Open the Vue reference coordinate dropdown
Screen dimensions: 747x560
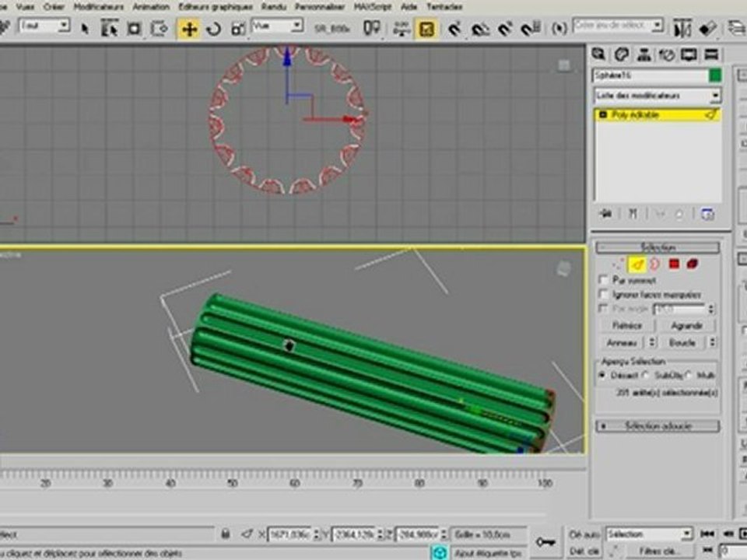pyautogui.click(x=277, y=26)
